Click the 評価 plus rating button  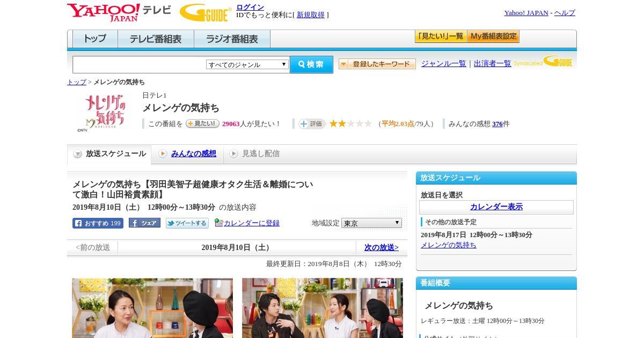pos(312,124)
